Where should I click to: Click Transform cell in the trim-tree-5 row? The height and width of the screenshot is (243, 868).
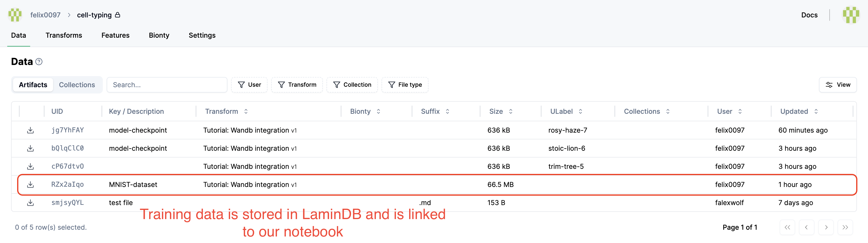(250, 166)
